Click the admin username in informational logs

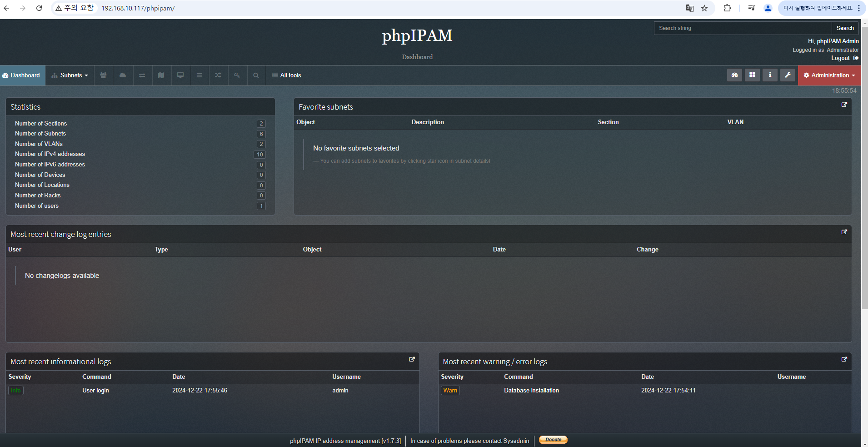click(340, 391)
